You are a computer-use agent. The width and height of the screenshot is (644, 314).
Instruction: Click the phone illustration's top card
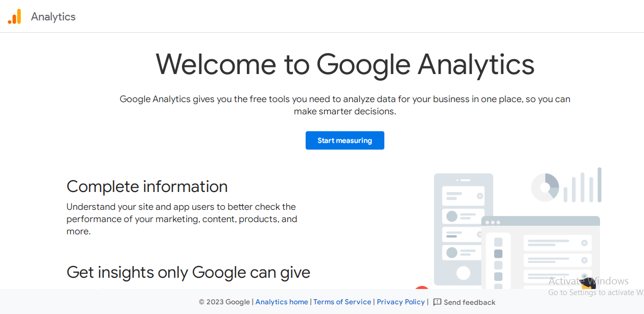[463, 196]
